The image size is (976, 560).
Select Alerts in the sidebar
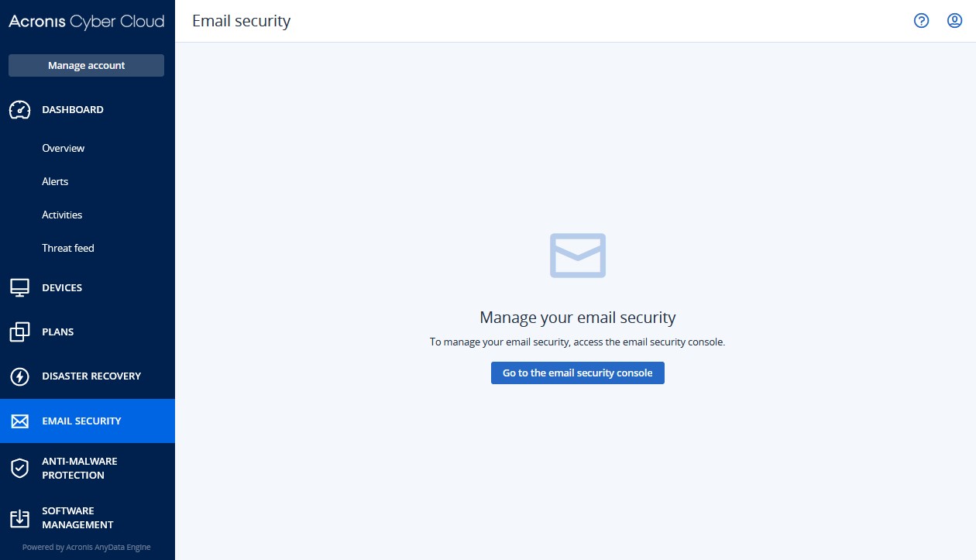coord(55,181)
